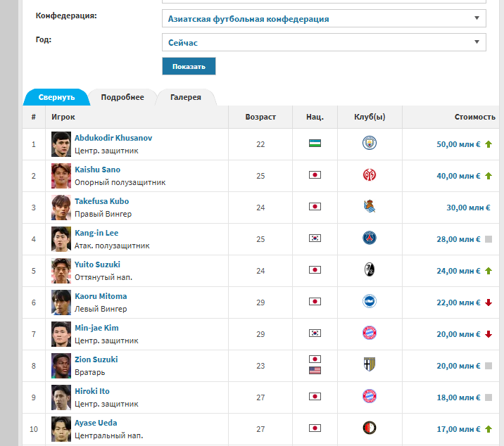The width and height of the screenshot is (504, 446).
Task: Open the Год dropdown showing Сейчас
Action: pos(324,42)
